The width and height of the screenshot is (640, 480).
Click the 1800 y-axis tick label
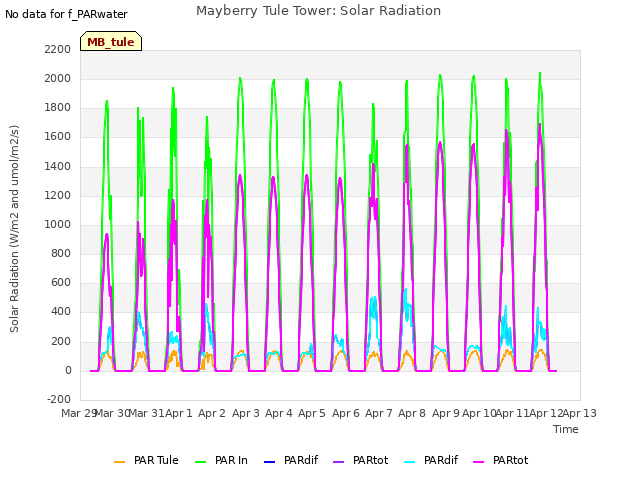(x=58, y=108)
